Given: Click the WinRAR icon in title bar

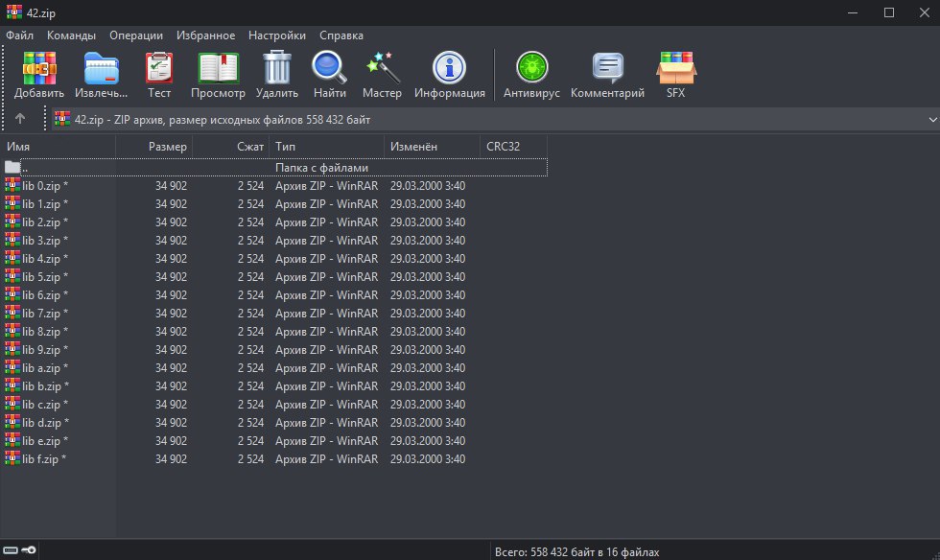Looking at the screenshot, I should pyautogui.click(x=13, y=12).
